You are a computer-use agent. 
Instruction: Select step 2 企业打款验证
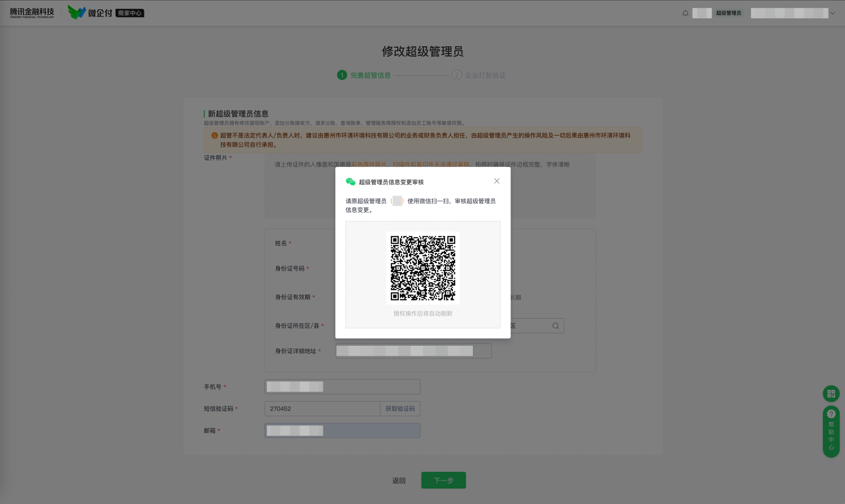478,75
